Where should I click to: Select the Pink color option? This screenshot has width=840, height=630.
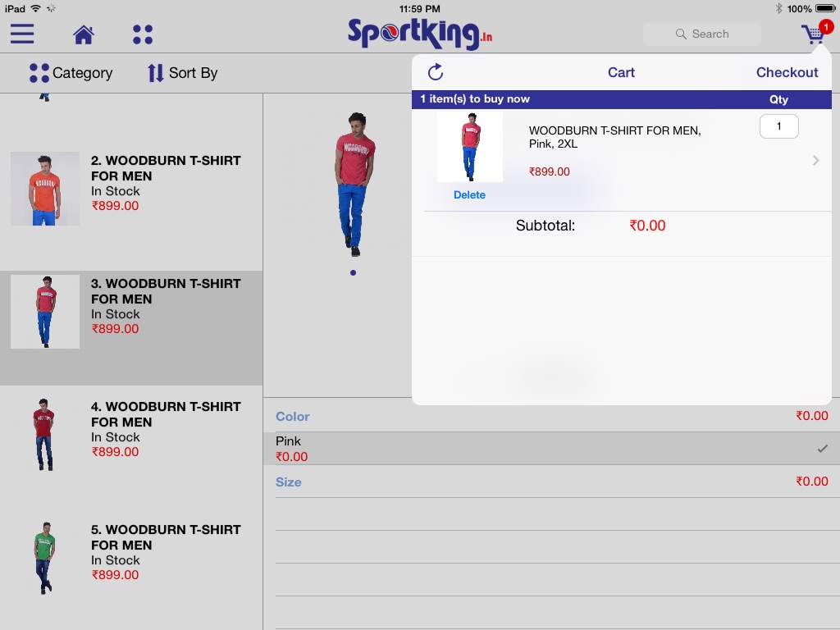coord(551,449)
